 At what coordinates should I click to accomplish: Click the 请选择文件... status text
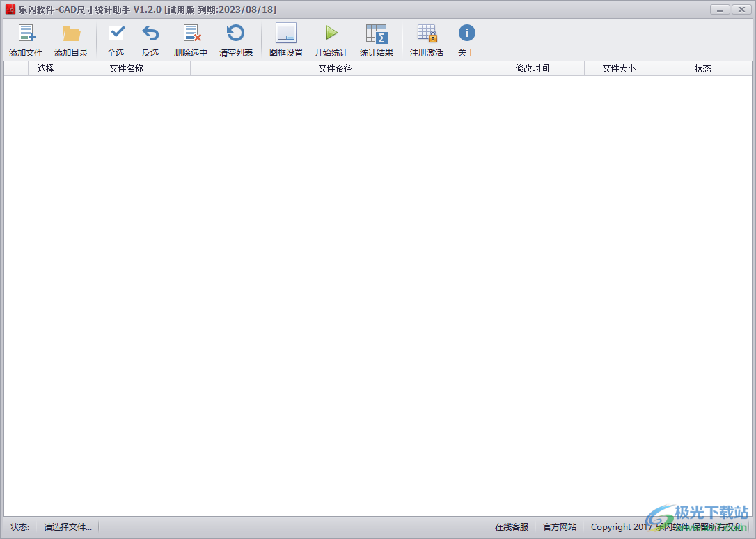click(x=68, y=527)
